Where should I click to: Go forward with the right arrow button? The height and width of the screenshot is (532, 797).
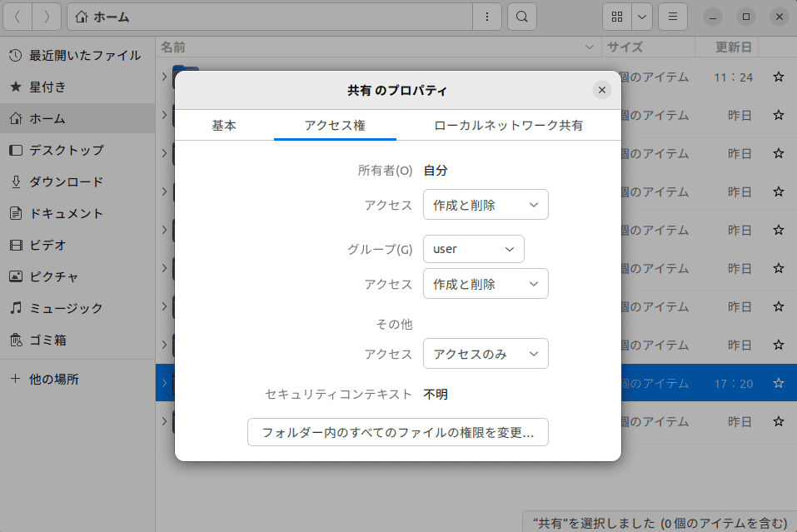click(47, 17)
